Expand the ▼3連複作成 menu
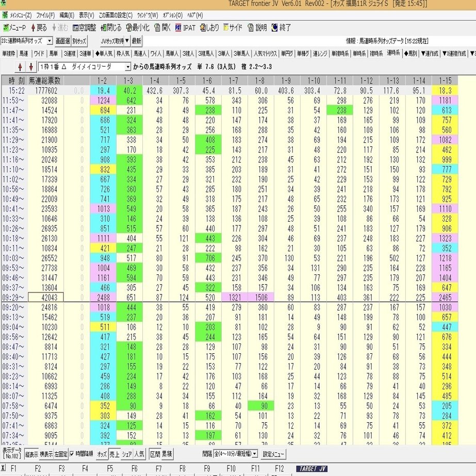The image size is (476, 476). coord(454,54)
